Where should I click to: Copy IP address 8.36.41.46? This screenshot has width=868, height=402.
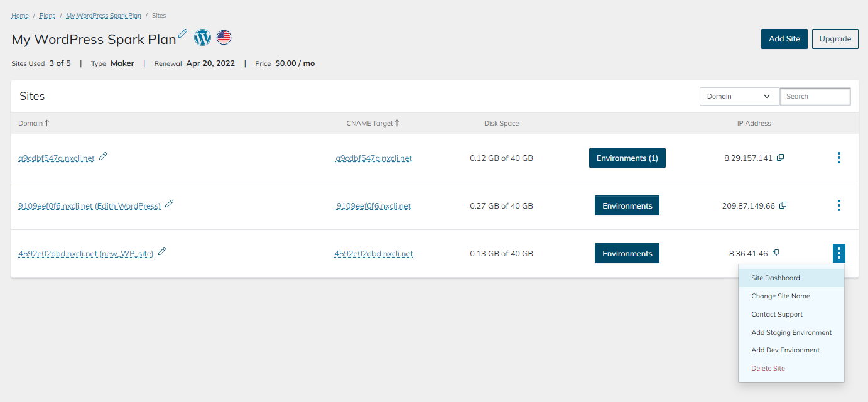[776, 253]
